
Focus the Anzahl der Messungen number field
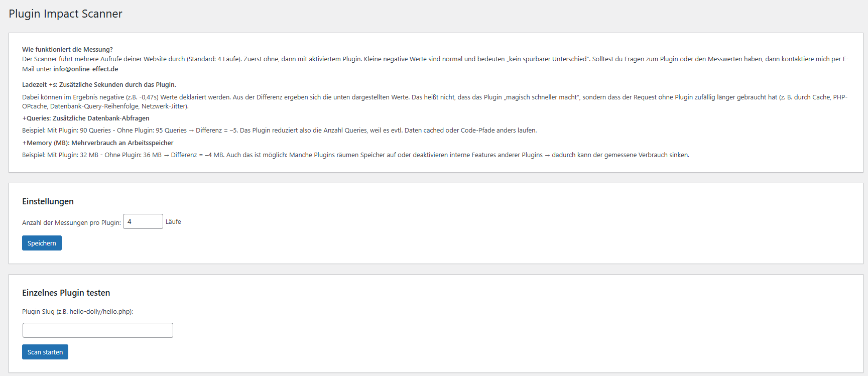tap(143, 221)
